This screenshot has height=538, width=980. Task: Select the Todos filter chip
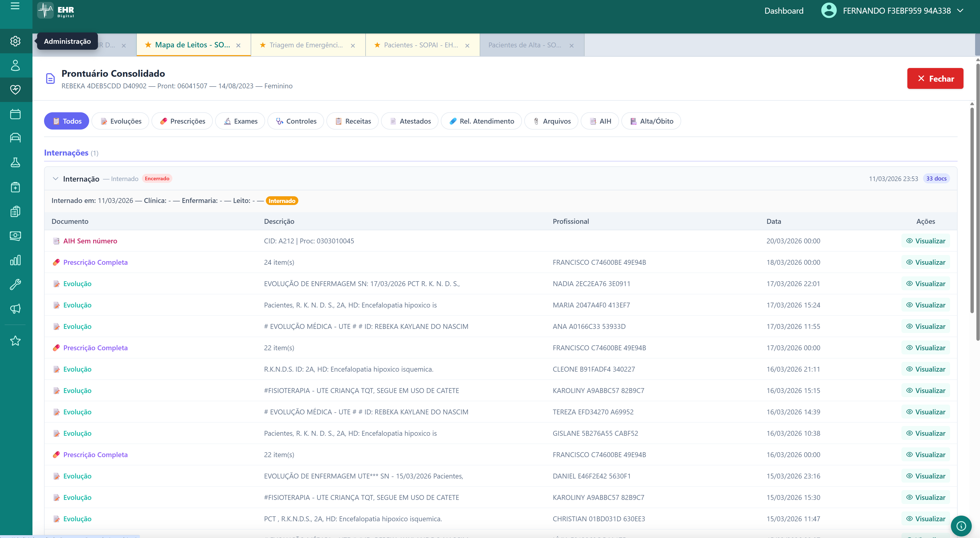(x=66, y=121)
